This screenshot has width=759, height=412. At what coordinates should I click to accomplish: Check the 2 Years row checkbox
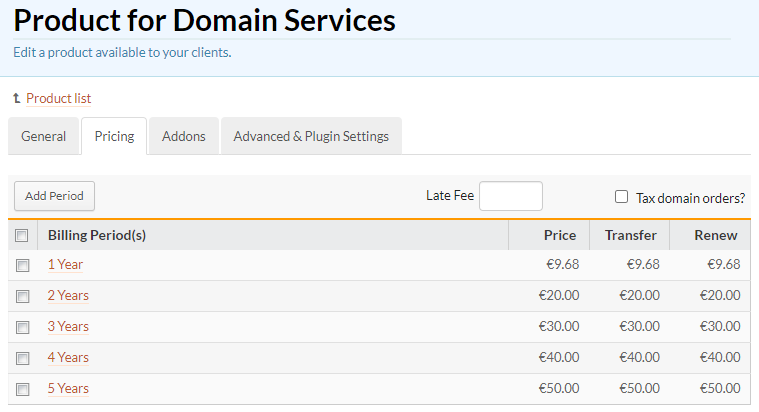click(x=22, y=296)
